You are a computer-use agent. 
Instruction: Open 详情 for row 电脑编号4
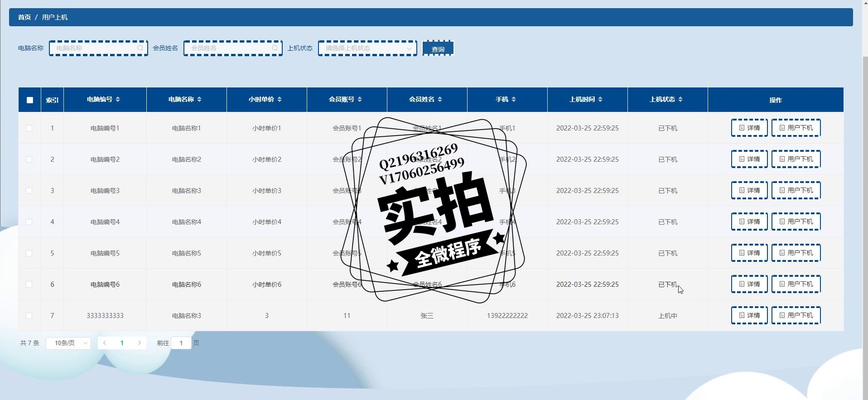tap(749, 222)
